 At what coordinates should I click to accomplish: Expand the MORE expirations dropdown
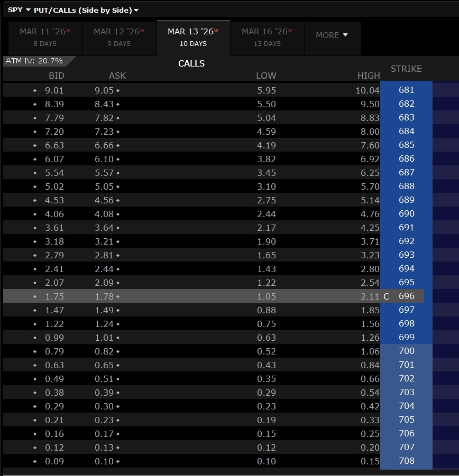[332, 35]
